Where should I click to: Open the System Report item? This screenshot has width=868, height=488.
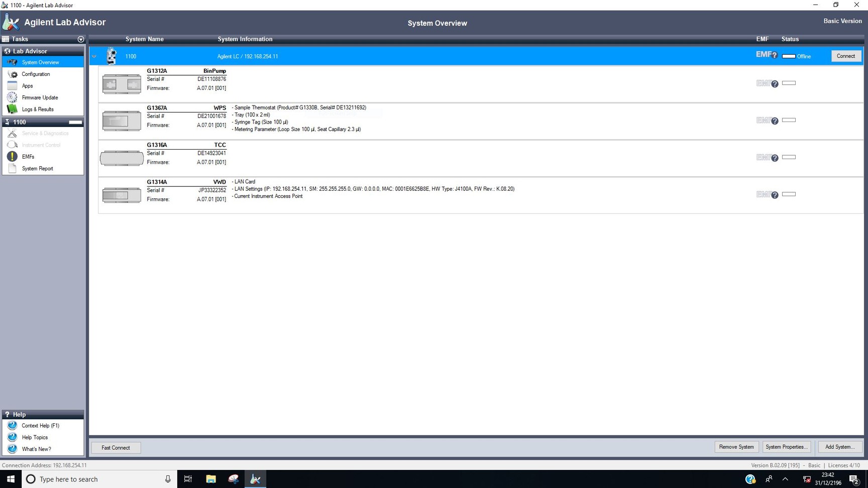[37, 169]
